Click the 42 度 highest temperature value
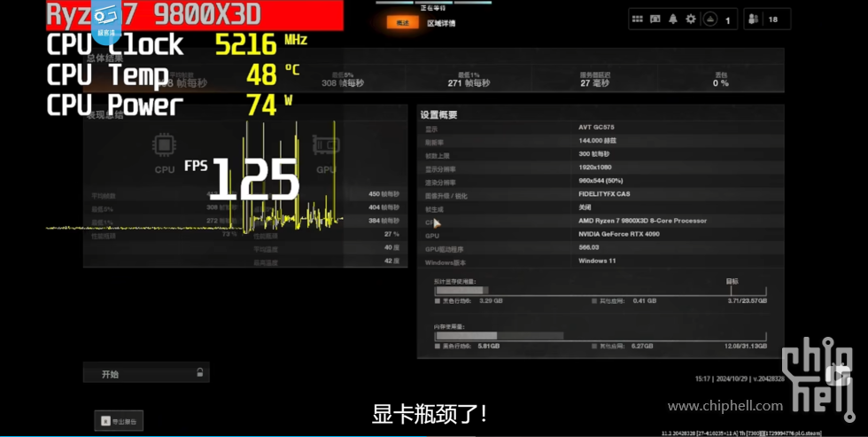868x437 pixels. click(x=391, y=261)
